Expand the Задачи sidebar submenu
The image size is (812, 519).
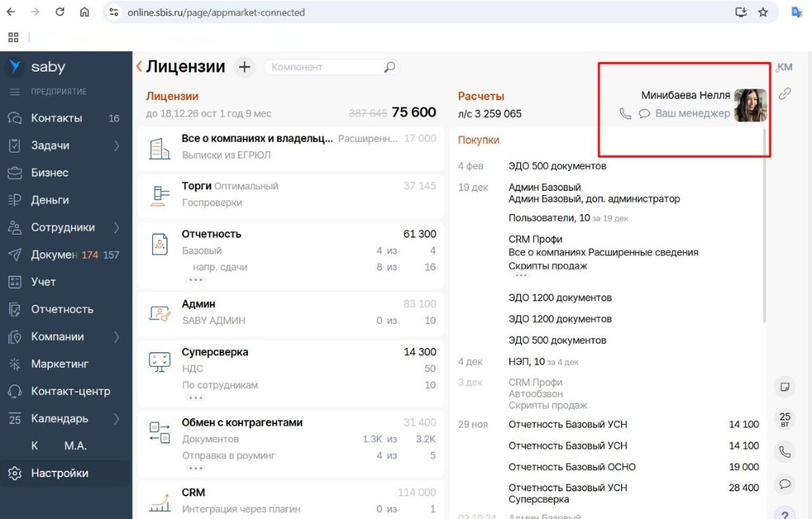116,145
